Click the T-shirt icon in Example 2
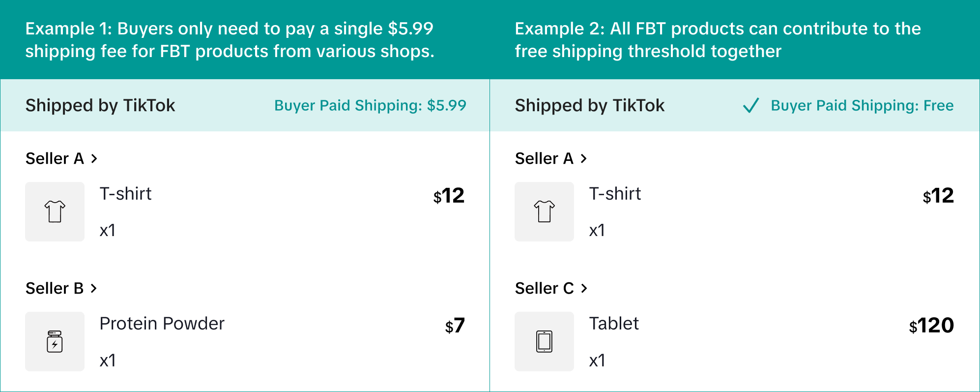The height and width of the screenshot is (392, 980). click(544, 211)
